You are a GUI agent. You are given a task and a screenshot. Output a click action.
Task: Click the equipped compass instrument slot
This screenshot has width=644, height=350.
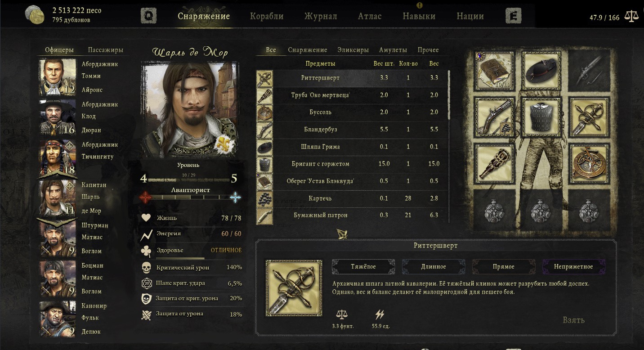(590, 162)
